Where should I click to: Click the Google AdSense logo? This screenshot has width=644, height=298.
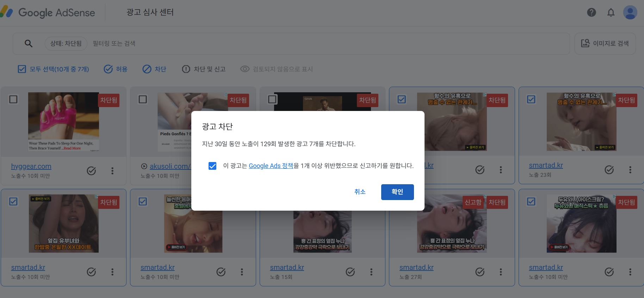48,13
